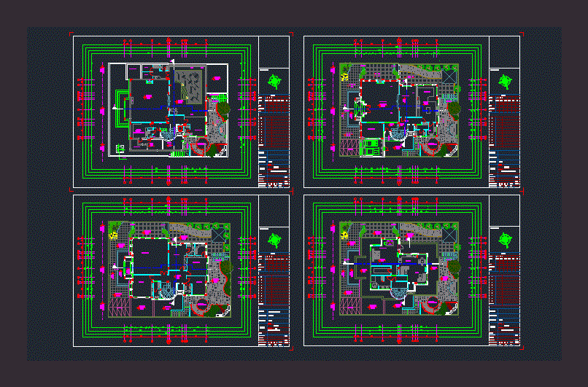Viewport: 588px width, 387px height.
Task: Select the north arrow symbol in bottom-left sheet
Action: pos(274,238)
